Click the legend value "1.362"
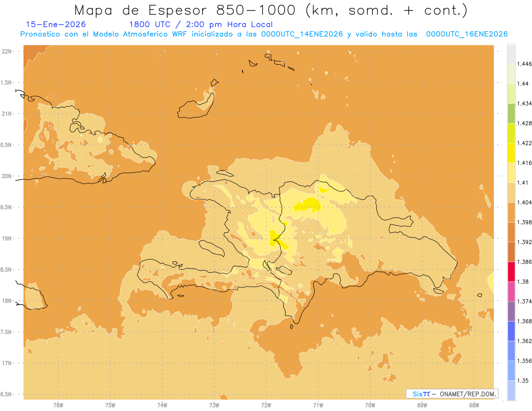The width and height of the screenshot is (532, 411). (524, 341)
